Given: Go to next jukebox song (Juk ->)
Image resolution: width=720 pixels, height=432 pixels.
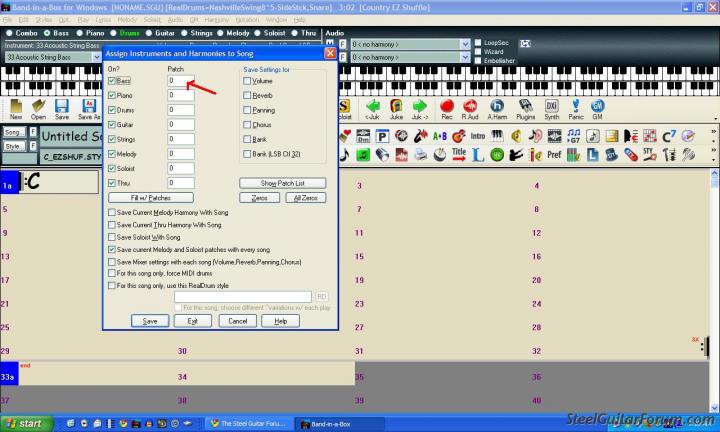Looking at the screenshot, I should 419,110.
